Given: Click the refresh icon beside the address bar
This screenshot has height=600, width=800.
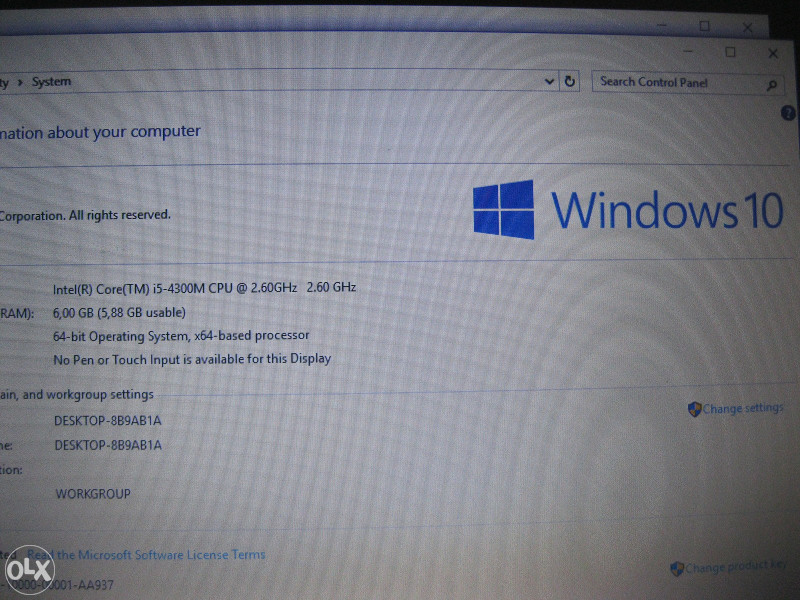Looking at the screenshot, I should (569, 81).
